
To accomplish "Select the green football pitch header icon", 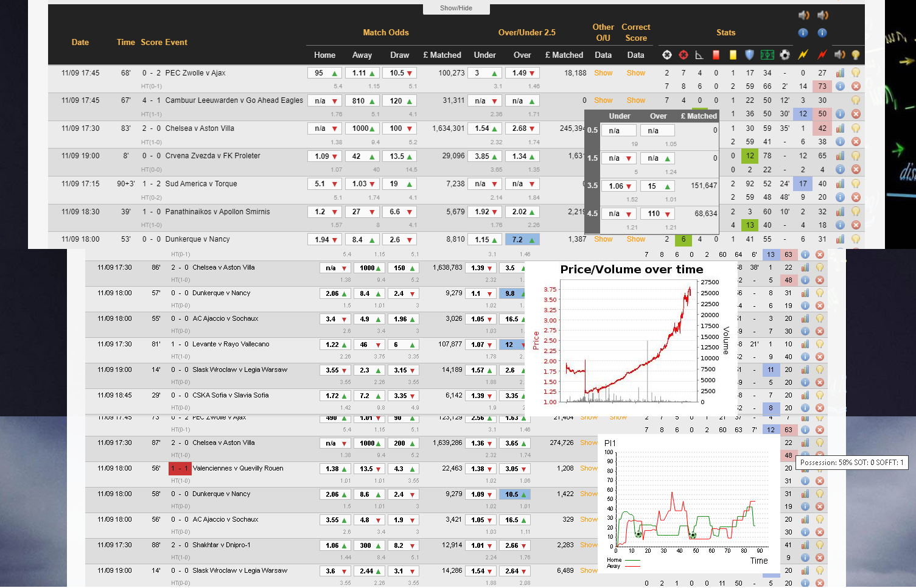I will [767, 55].
